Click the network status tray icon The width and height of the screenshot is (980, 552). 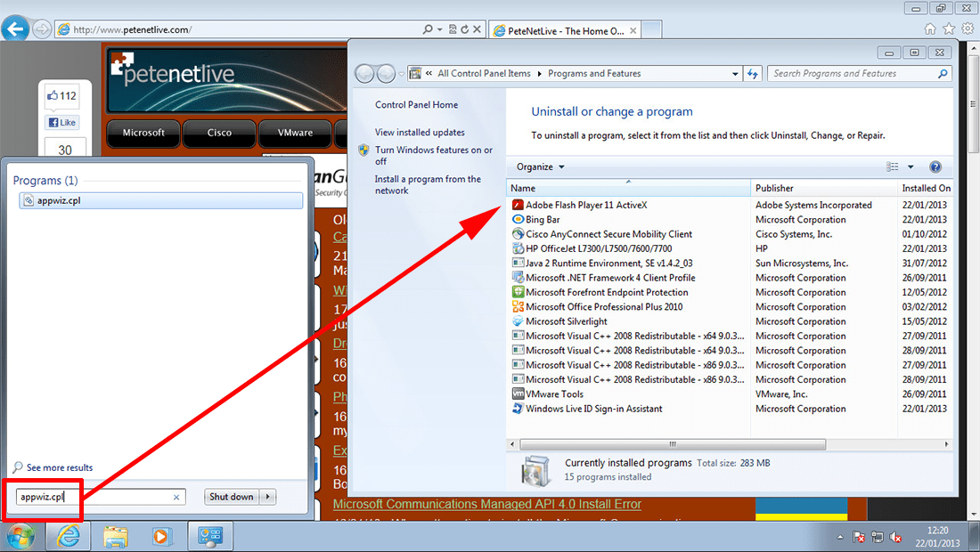[878, 537]
